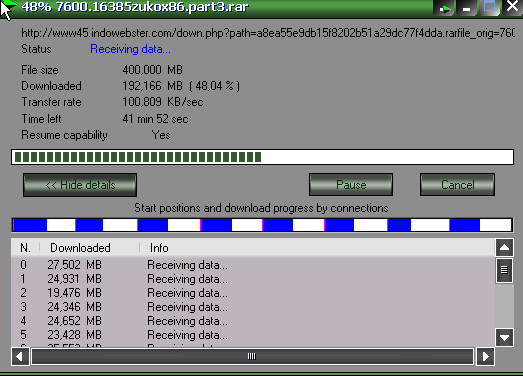Click the vertical scrollbar thumb
The width and height of the screenshot is (523, 376).
coord(504,270)
